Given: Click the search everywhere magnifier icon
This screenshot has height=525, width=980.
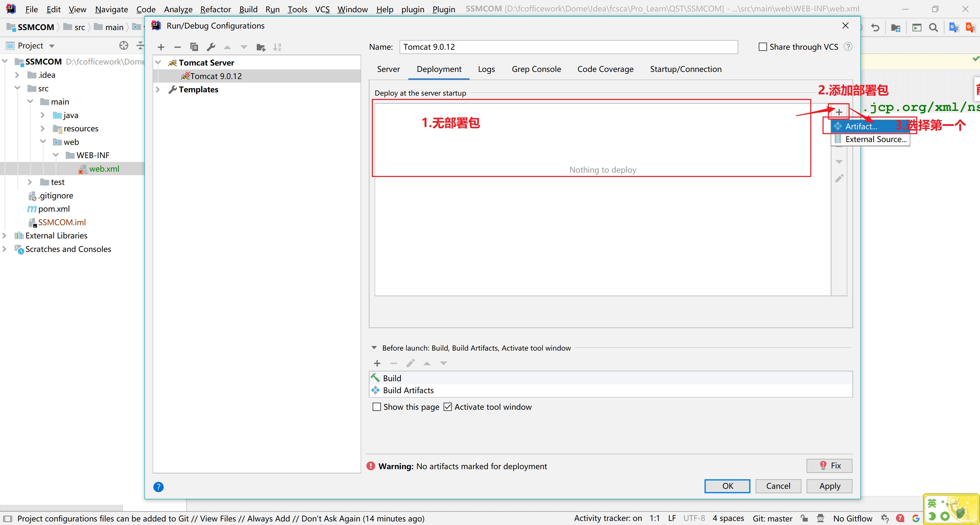Looking at the screenshot, I should click(x=933, y=27).
